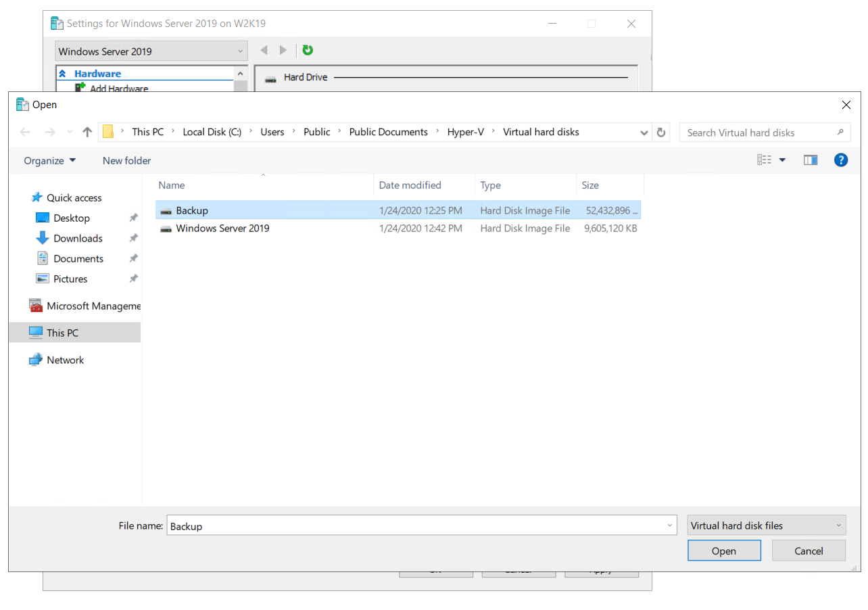Click the This PC monitor icon
The width and height of the screenshot is (868, 610).
pos(36,333)
